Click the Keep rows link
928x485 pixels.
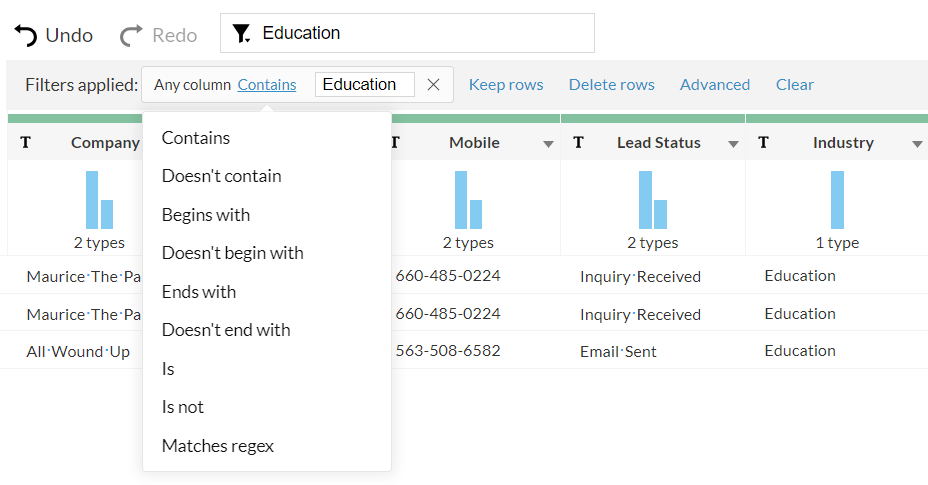(x=506, y=85)
